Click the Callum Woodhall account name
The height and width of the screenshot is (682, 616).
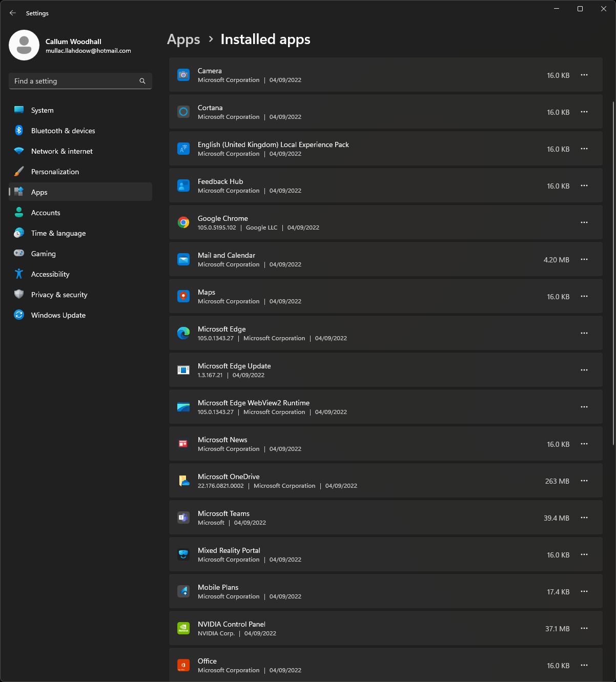point(73,42)
